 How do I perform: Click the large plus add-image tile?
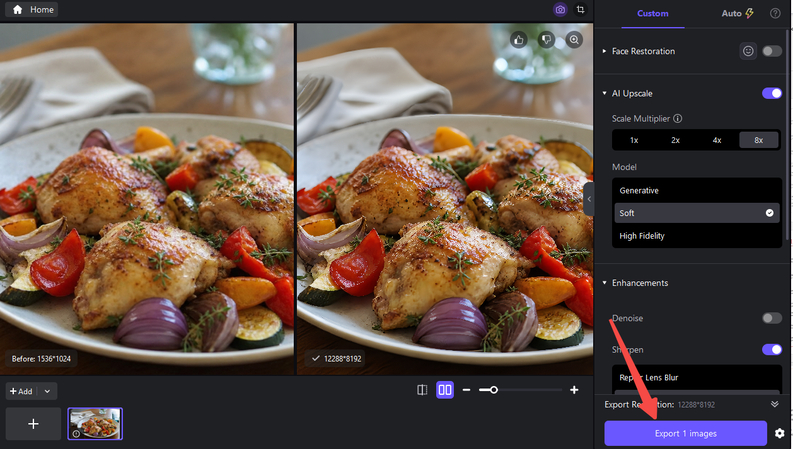[33, 424]
